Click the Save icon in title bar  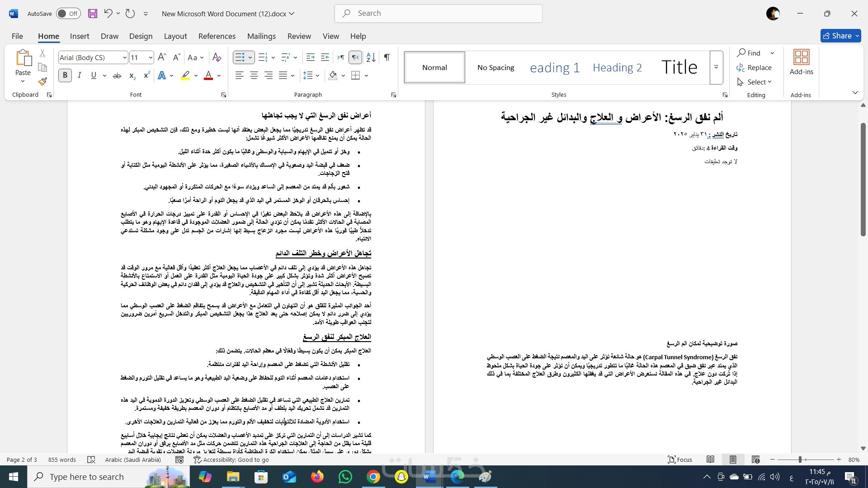coord(93,14)
